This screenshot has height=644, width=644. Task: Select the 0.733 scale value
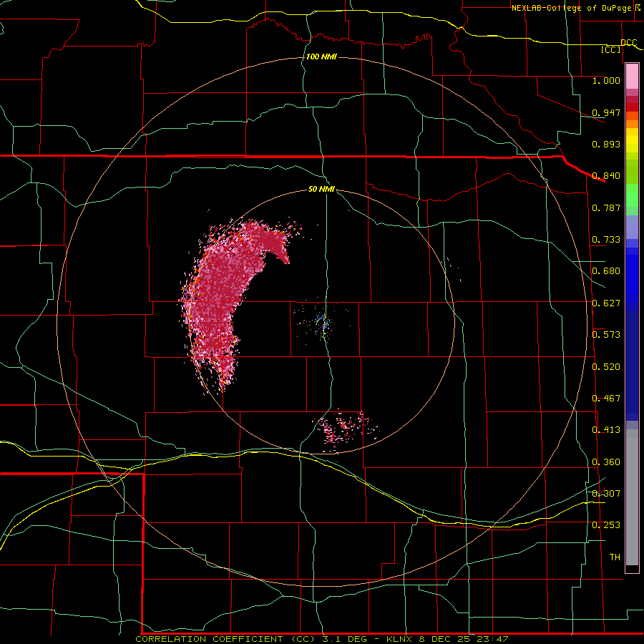(x=606, y=240)
